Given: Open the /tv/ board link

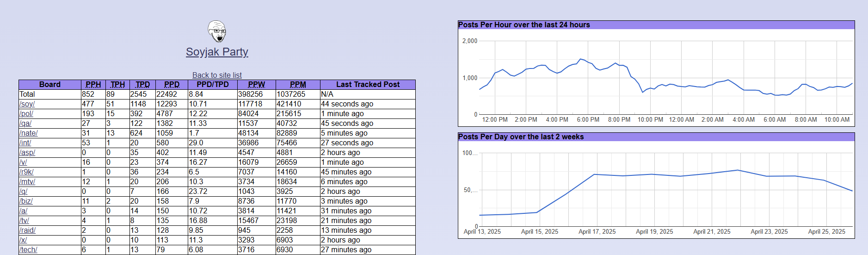Looking at the screenshot, I should 24,221.
